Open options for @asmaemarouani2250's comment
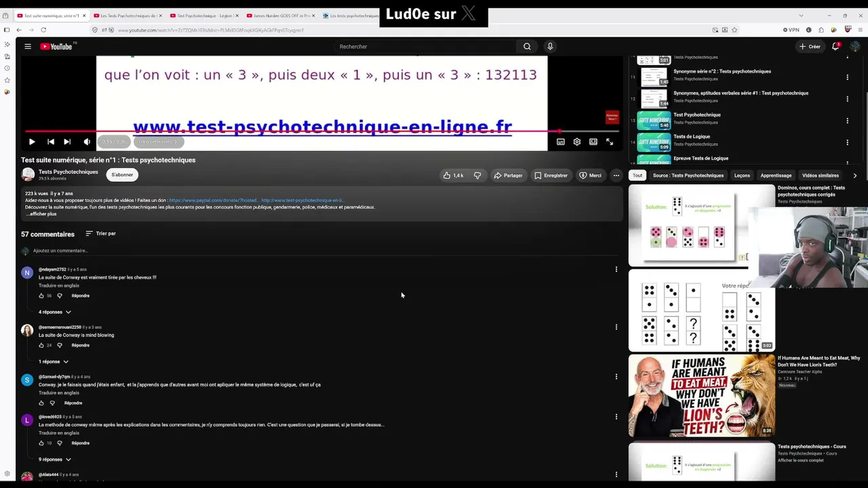The image size is (868, 488). (x=616, y=327)
